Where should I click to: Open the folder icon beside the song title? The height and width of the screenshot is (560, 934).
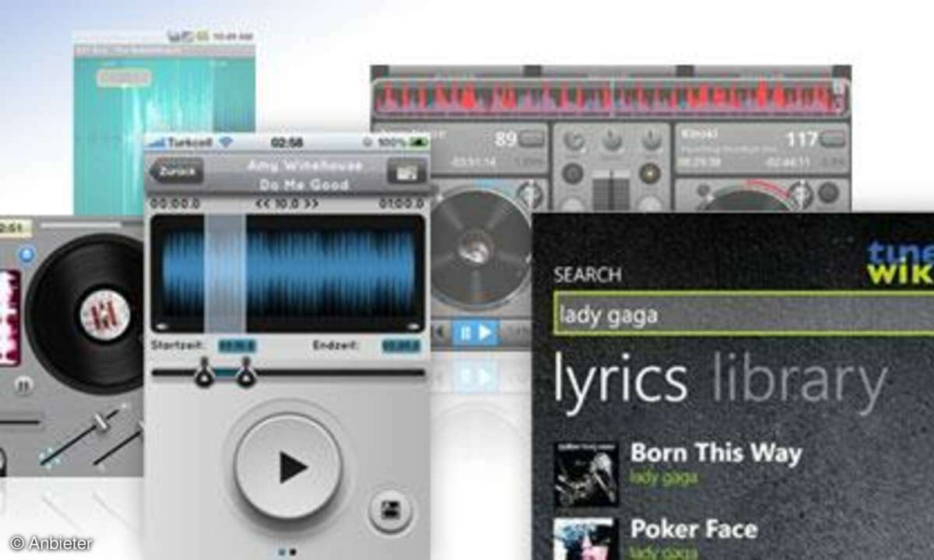407,172
